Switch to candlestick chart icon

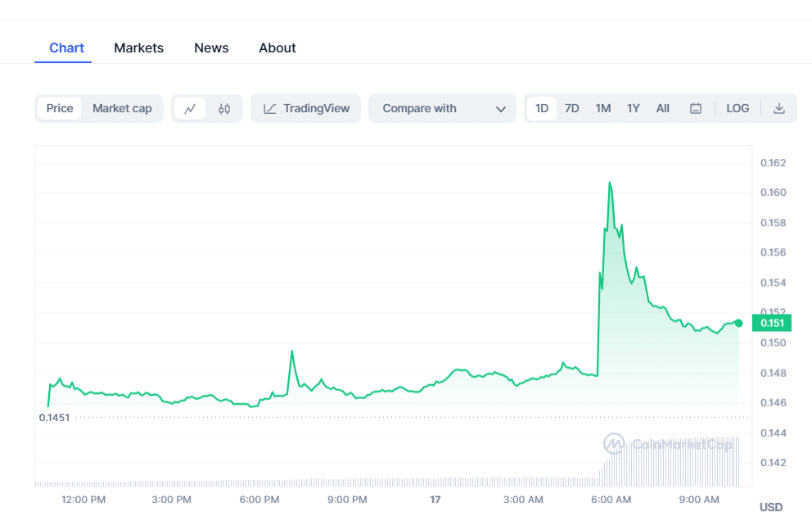(x=224, y=108)
